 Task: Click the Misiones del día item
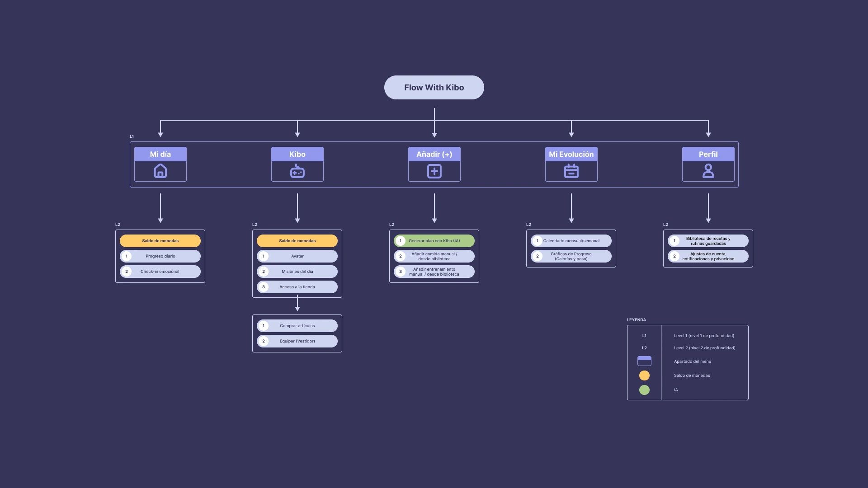tap(297, 272)
